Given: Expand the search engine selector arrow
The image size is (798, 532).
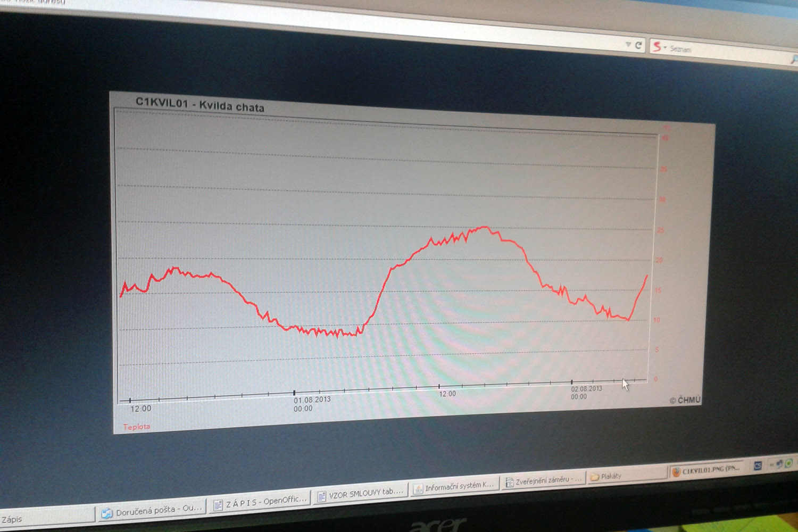Looking at the screenshot, I should coord(665,48).
